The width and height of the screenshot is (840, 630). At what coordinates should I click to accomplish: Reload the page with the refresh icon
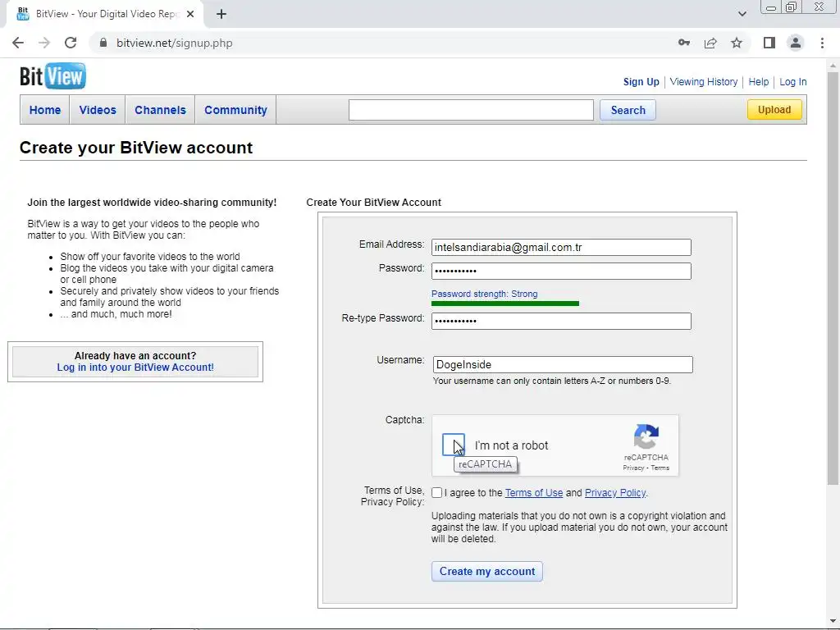(x=71, y=43)
